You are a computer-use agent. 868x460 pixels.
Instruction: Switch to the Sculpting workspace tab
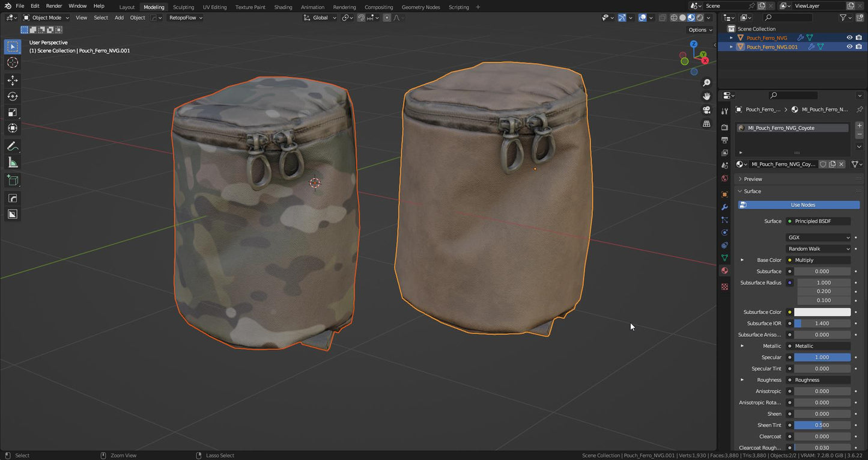pyautogui.click(x=183, y=7)
